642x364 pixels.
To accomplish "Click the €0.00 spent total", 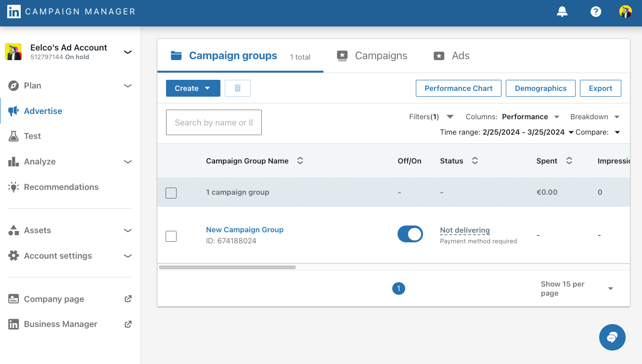I will (547, 192).
